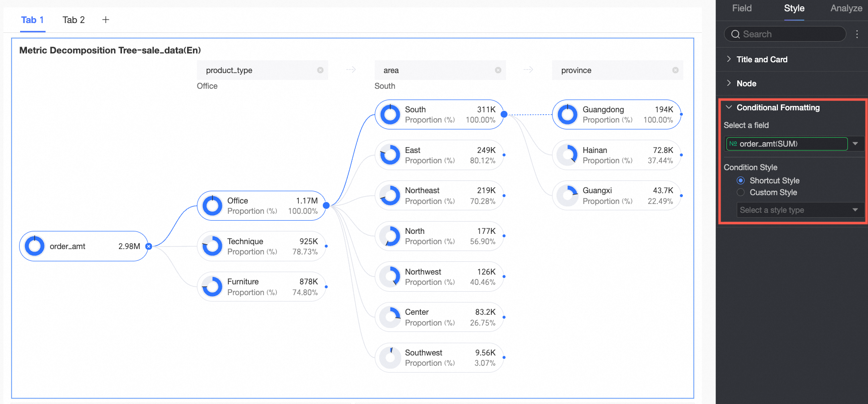The width and height of the screenshot is (868, 404).
Task: Click the Southwest proportion 3.07%
Action: pos(485,363)
